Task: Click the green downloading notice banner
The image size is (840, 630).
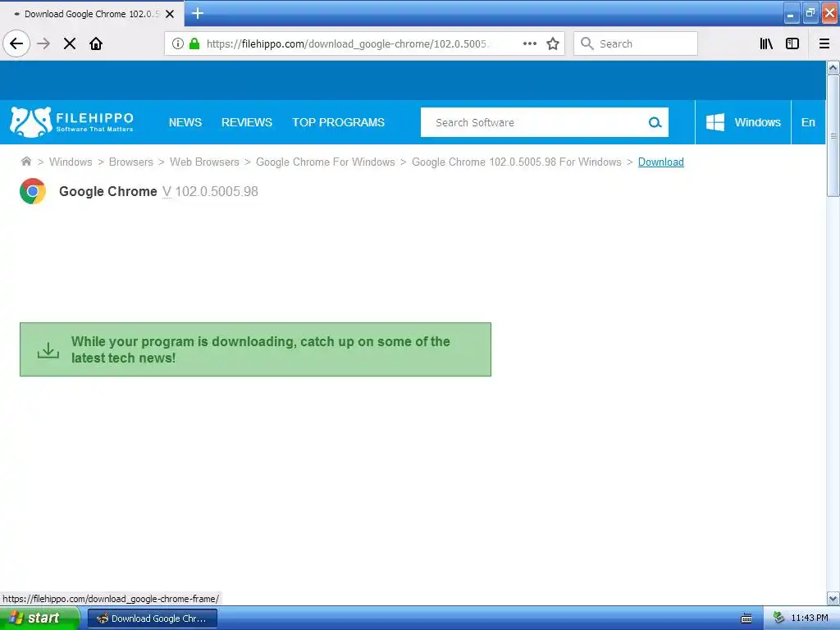Action: [x=255, y=349]
